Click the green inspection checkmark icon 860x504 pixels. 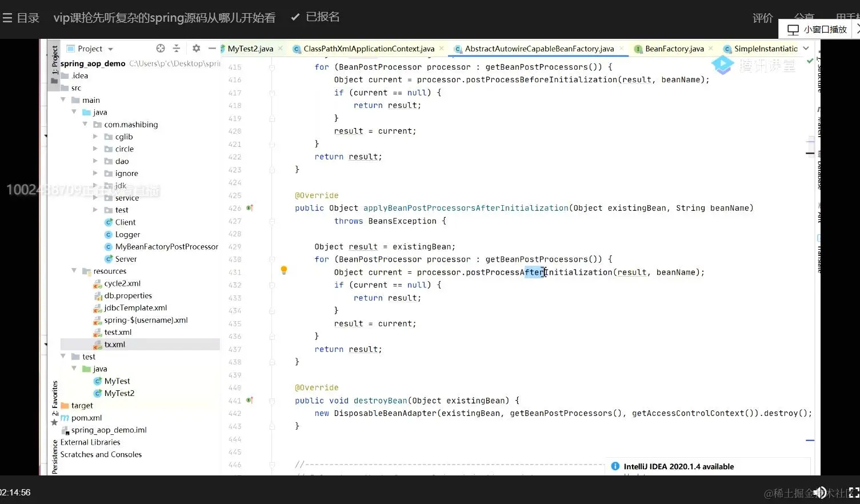[x=810, y=61]
